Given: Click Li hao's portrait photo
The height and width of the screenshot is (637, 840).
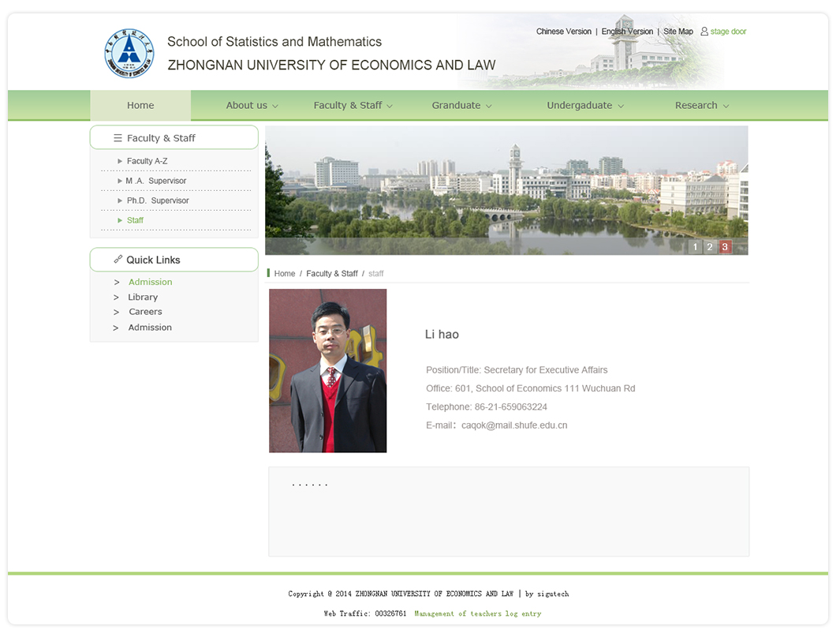Looking at the screenshot, I should point(328,370).
